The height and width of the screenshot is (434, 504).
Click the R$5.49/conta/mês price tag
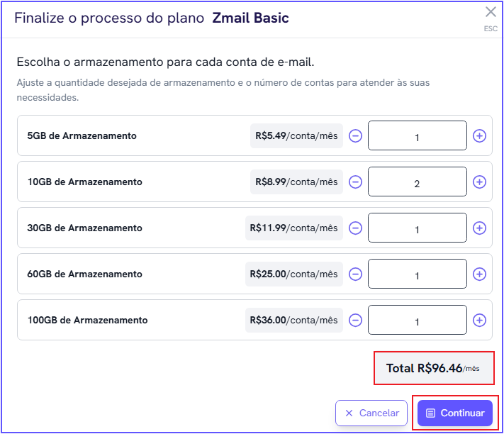296,136
